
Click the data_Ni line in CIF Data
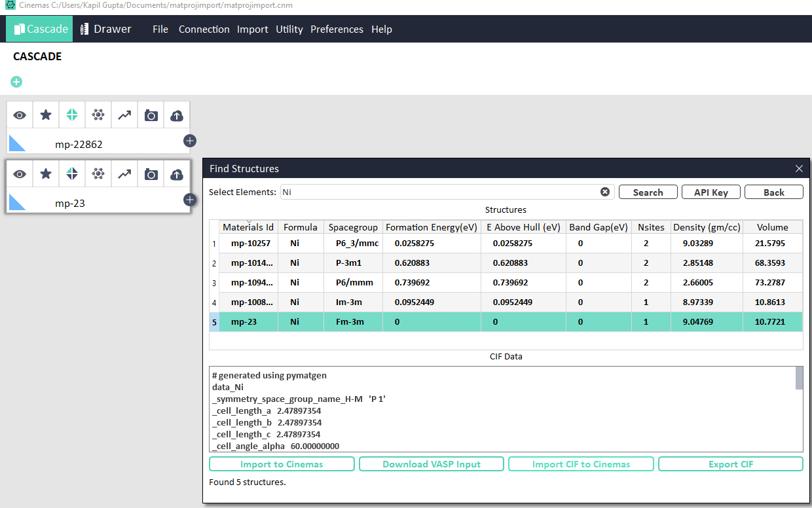(228, 387)
